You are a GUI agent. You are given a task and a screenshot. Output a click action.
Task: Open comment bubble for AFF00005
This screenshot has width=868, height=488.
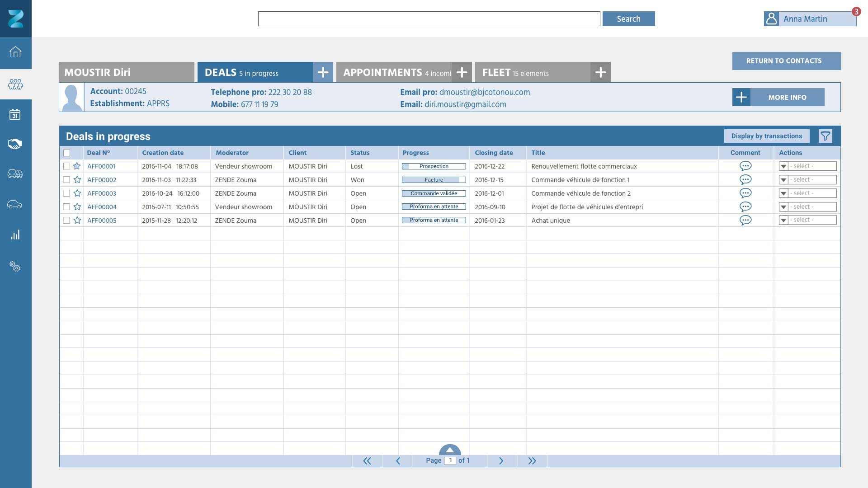click(745, 221)
